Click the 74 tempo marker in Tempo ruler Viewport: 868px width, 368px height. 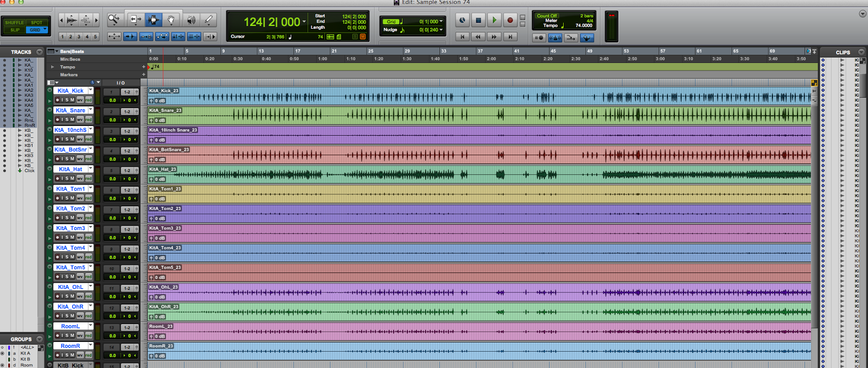[x=155, y=67]
